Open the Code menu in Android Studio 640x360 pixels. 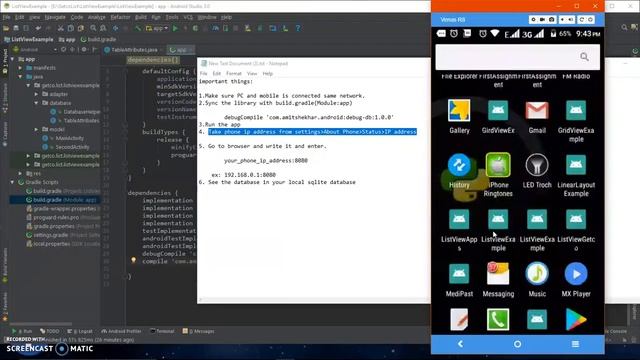coord(77,17)
